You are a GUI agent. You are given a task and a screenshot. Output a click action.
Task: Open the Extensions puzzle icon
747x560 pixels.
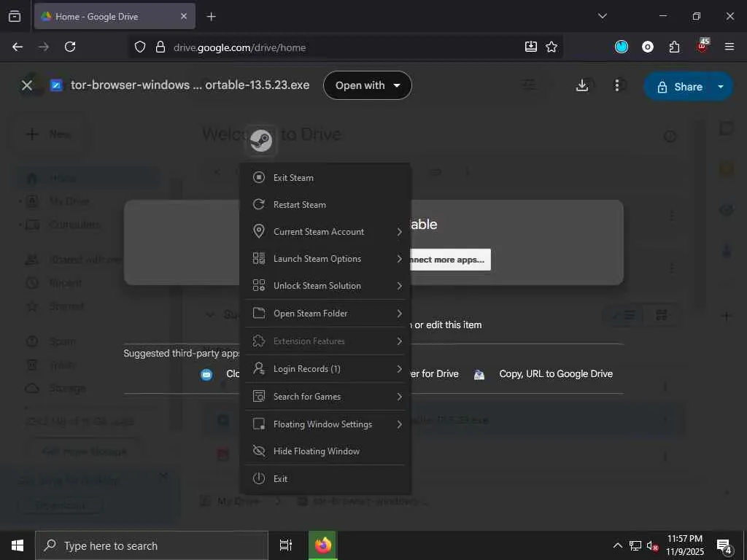[x=674, y=47]
